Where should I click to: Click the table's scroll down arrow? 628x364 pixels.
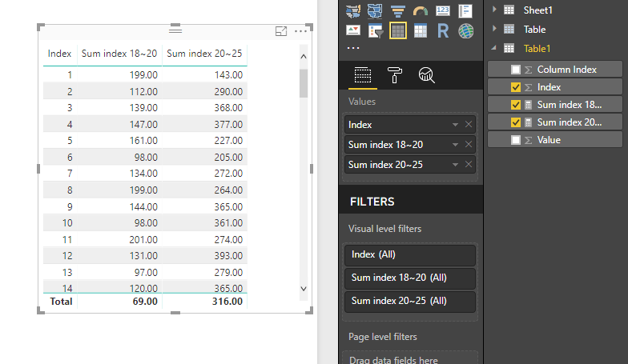coord(303,288)
